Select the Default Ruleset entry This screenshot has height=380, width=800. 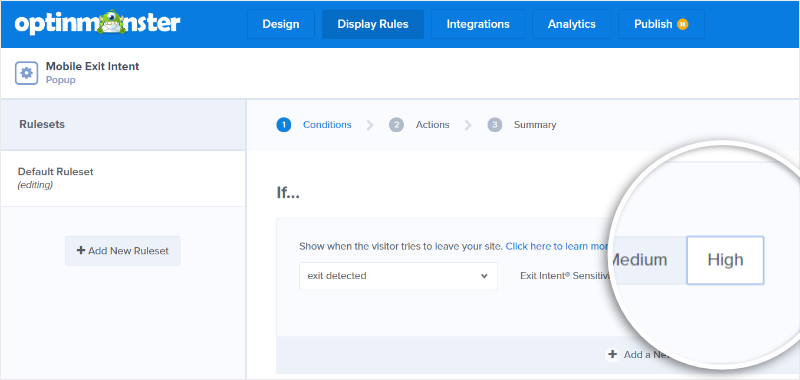tap(123, 179)
